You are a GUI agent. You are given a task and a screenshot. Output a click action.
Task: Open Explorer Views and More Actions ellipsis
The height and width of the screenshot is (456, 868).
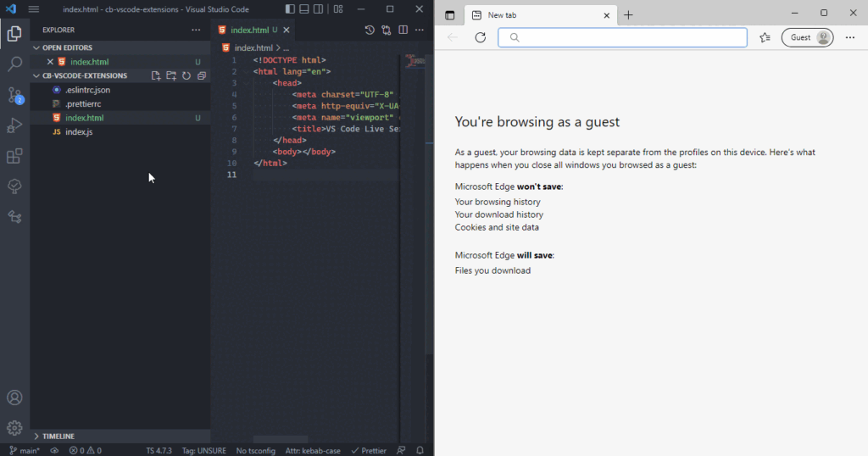point(196,30)
